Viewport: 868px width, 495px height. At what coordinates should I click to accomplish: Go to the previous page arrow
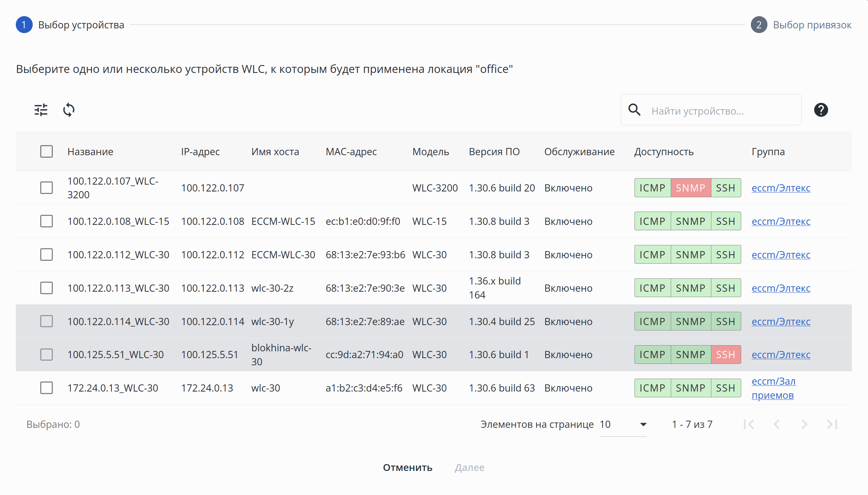pos(777,424)
